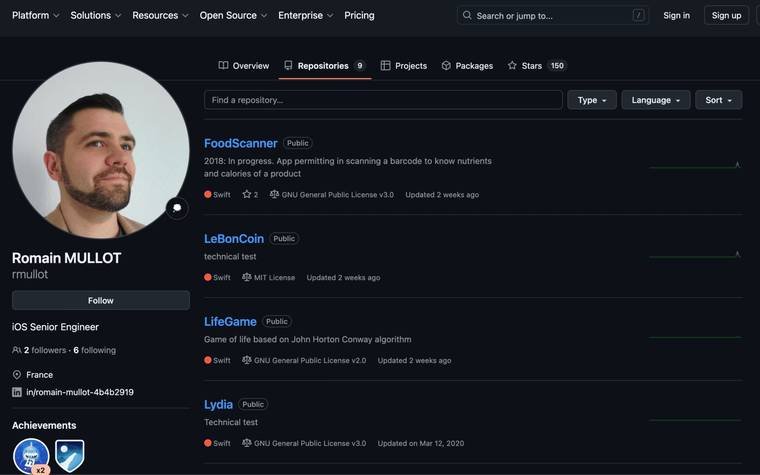Click the Sign in link
The width and height of the screenshot is (760, 475).
(x=676, y=16)
